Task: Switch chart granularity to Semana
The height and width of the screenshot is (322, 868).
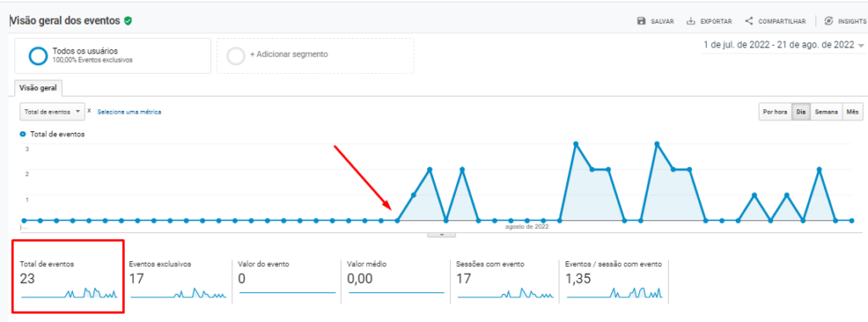Action: point(826,112)
